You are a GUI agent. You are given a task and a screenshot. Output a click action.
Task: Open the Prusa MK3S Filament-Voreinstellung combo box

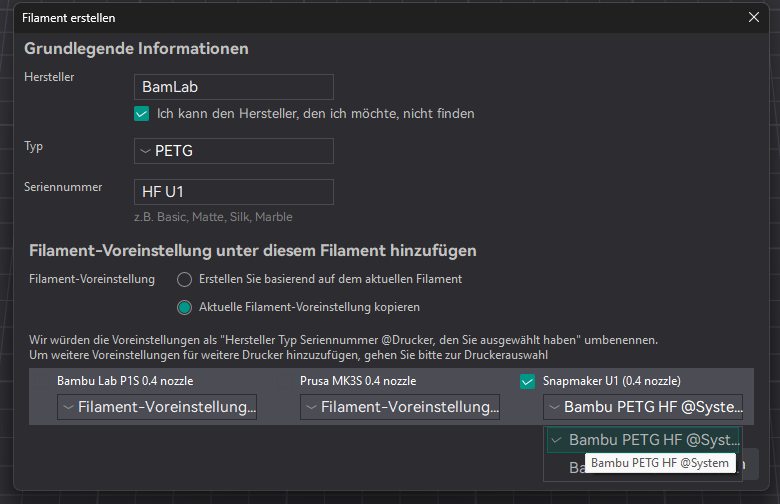point(400,407)
